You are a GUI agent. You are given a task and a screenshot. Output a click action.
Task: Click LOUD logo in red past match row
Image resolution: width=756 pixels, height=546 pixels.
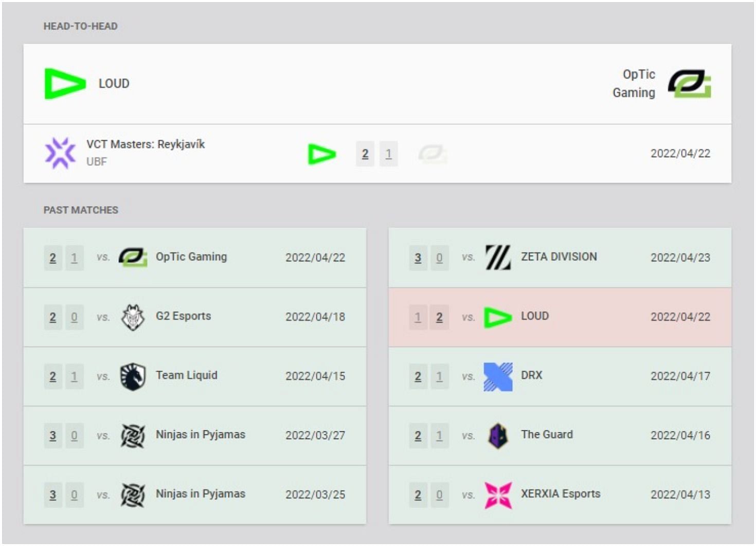click(498, 317)
